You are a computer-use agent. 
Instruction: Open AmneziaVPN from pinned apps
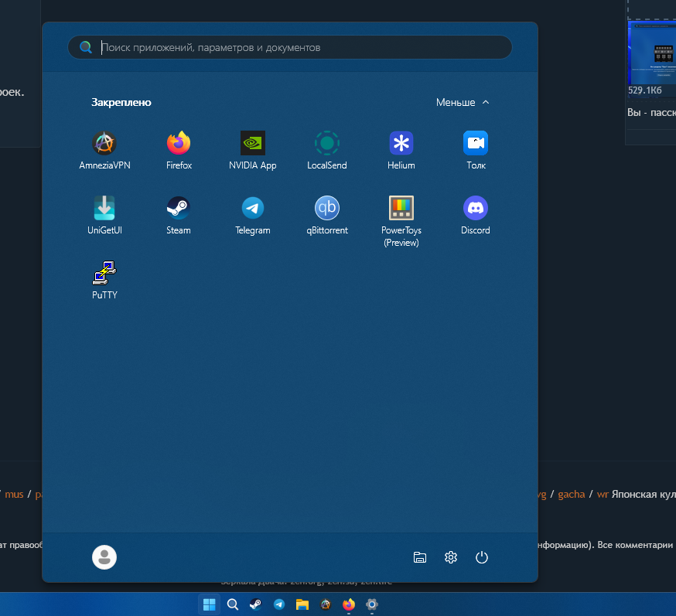click(104, 151)
